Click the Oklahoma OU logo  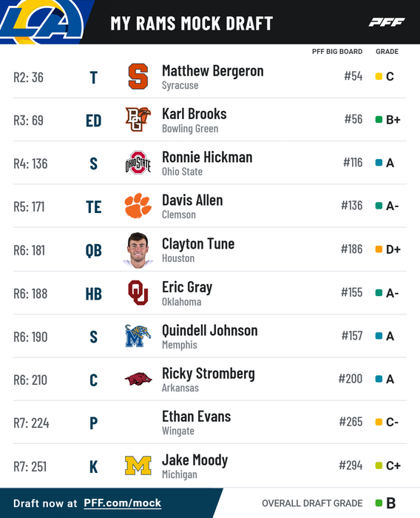[x=138, y=293]
